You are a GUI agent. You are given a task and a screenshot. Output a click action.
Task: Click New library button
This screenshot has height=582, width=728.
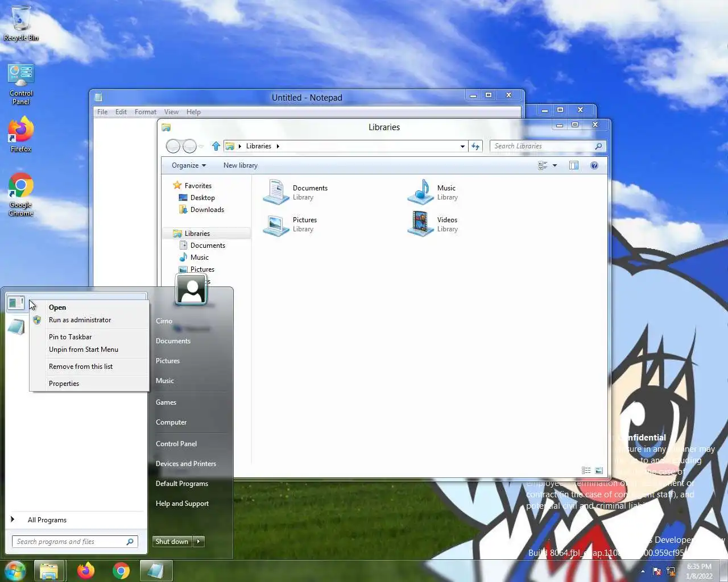(240, 165)
